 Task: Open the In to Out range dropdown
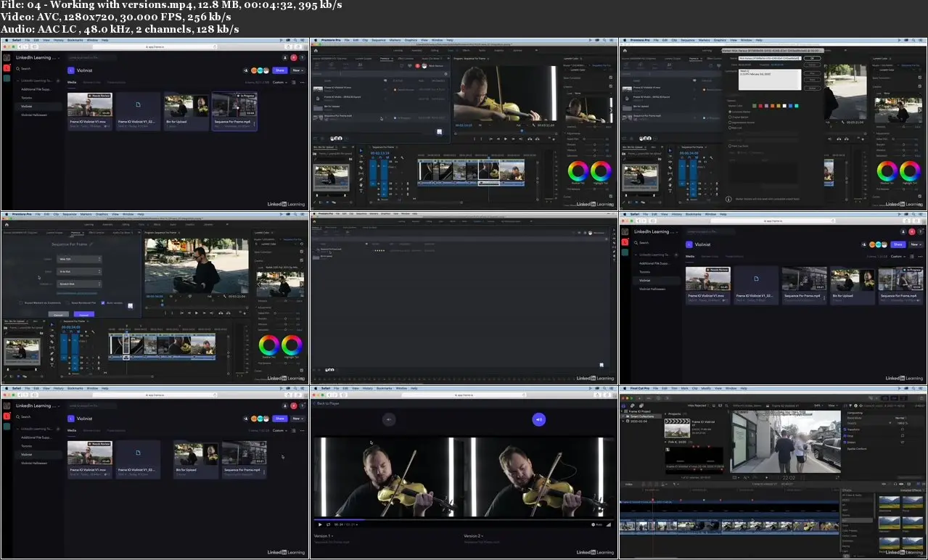tap(78, 271)
